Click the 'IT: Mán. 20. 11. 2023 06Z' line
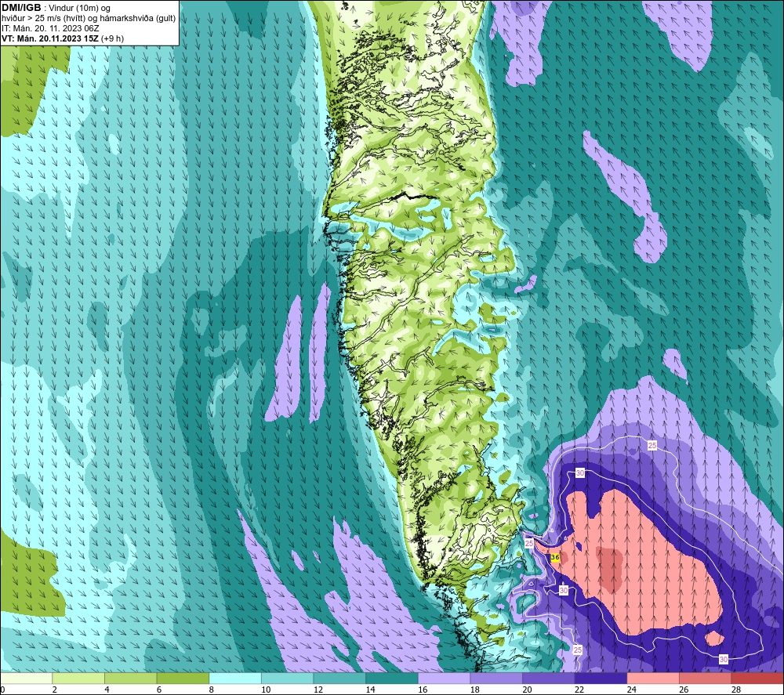 pos(50,28)
